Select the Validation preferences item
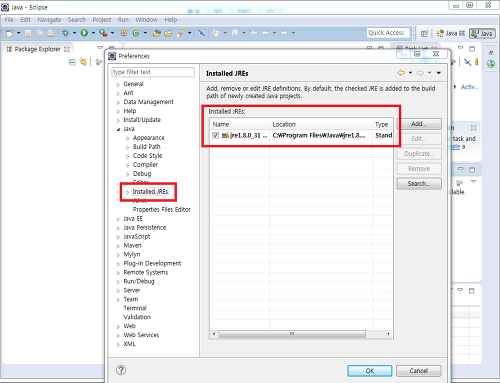 tap(137, 317)
